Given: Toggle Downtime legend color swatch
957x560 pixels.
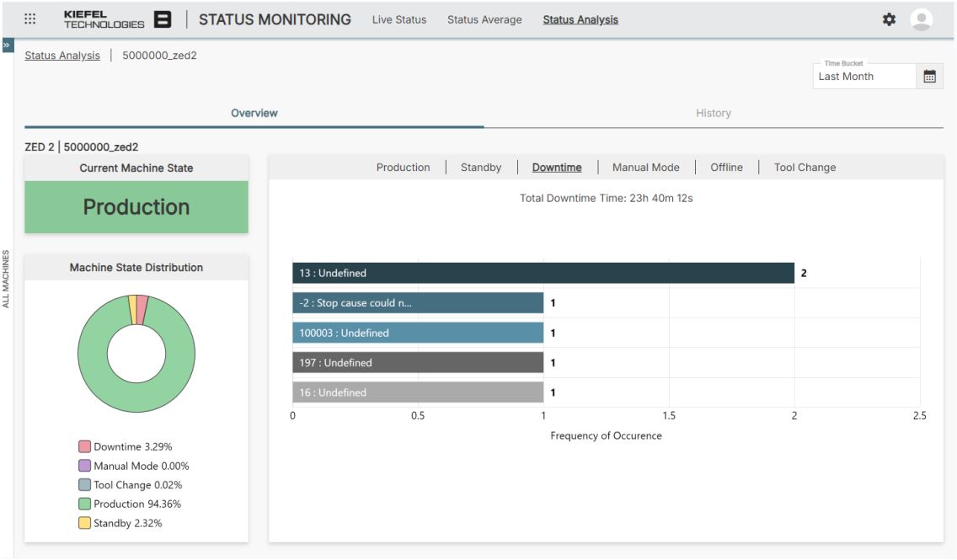Looking at the screenshot, I should [x=84, y=446].
